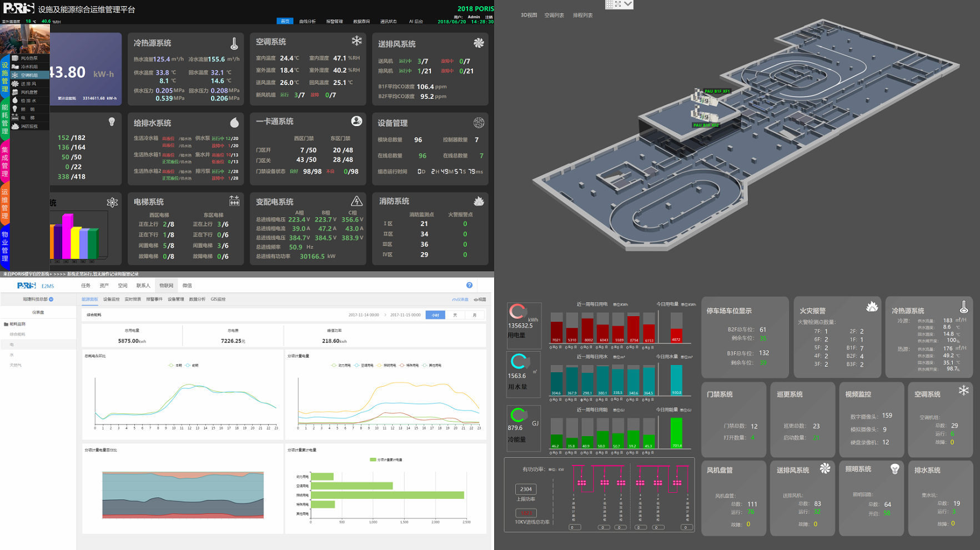Open the 首页 tab in the top navigation
The height and width of the screenshot is (550, 980).
click(x=285, y=22)
